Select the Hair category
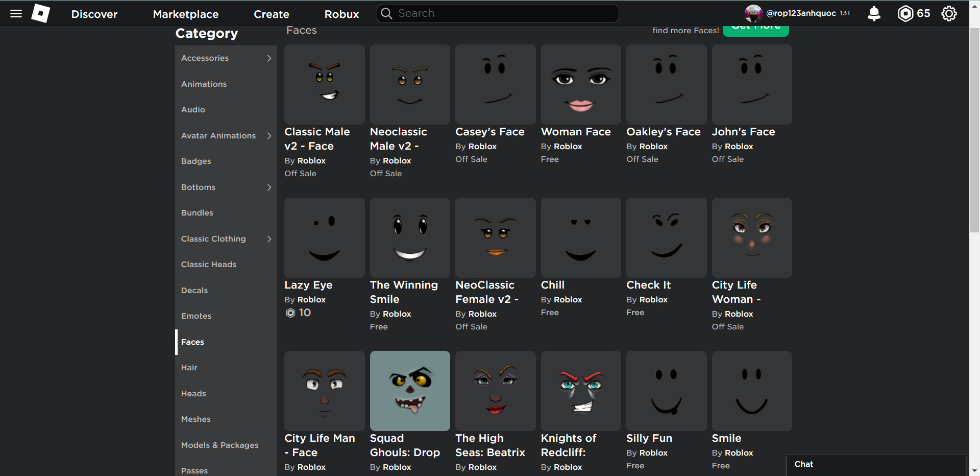This screenshot has width=980, height=476. 226,368
